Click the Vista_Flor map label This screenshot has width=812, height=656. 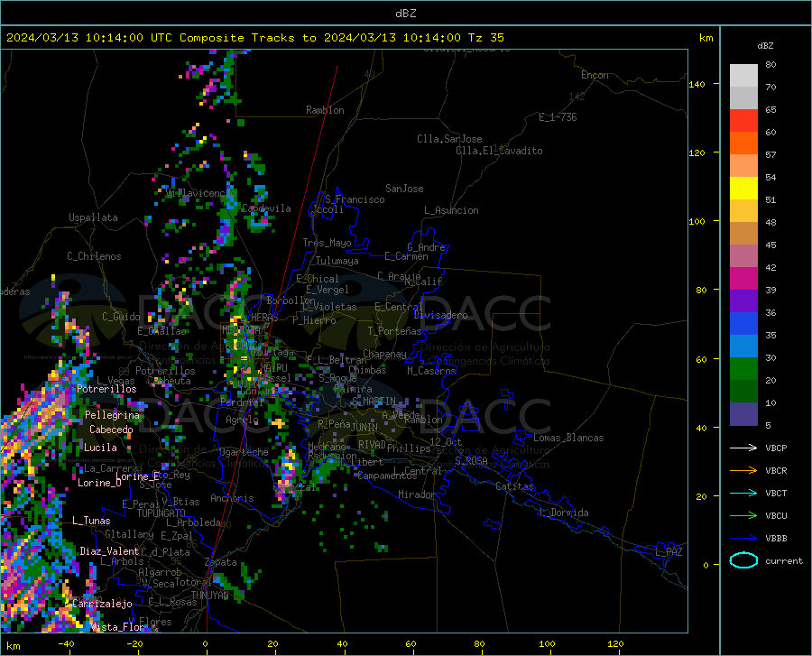tap(117, 627)
